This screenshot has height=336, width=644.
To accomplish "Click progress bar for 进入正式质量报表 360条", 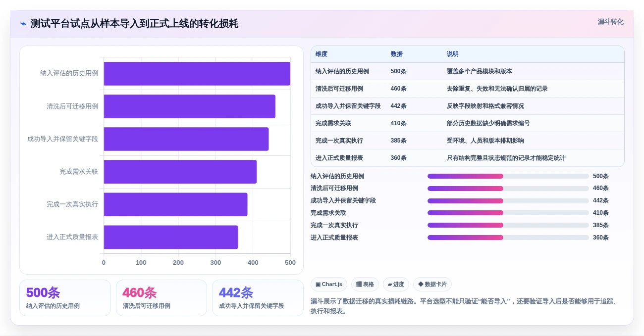I will [508, 238].
